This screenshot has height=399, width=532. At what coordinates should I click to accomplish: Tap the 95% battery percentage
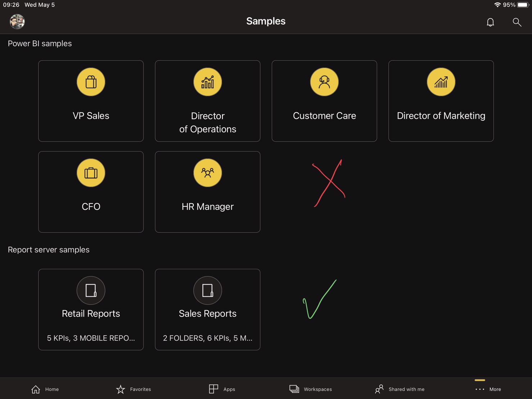509,5
